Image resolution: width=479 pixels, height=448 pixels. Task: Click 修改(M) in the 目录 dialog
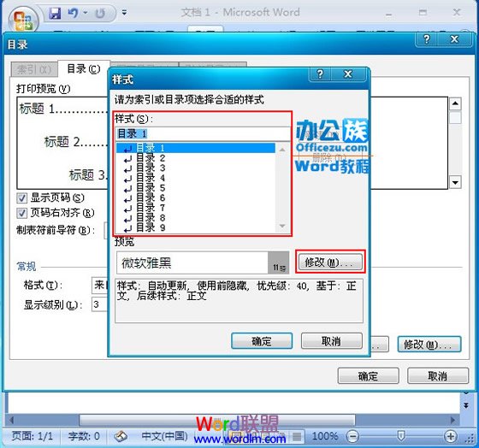point(429,345)
